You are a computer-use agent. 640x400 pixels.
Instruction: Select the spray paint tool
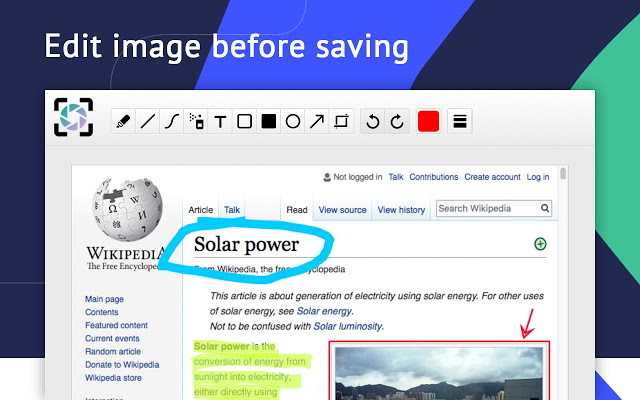[x=196, y=121]
